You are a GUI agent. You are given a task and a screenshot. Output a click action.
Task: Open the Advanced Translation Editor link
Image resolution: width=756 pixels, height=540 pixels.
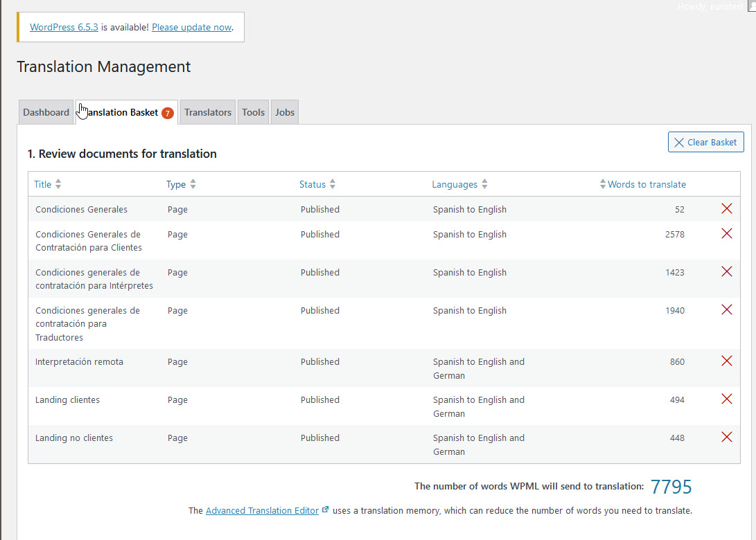[x=262, y=510]
